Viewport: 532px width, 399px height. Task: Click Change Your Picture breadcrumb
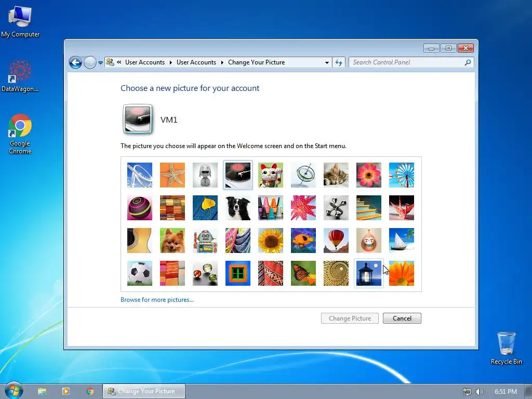point(257,62)
